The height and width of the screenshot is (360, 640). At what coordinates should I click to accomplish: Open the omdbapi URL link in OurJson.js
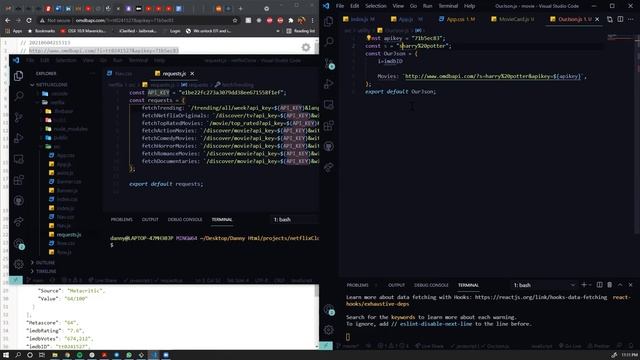pos(493,76)
